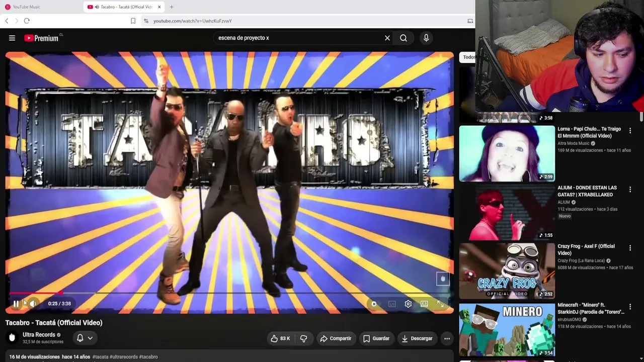Open more actions for the video
The height and width of the screenshot is (362, 644).
coord(447,338)
